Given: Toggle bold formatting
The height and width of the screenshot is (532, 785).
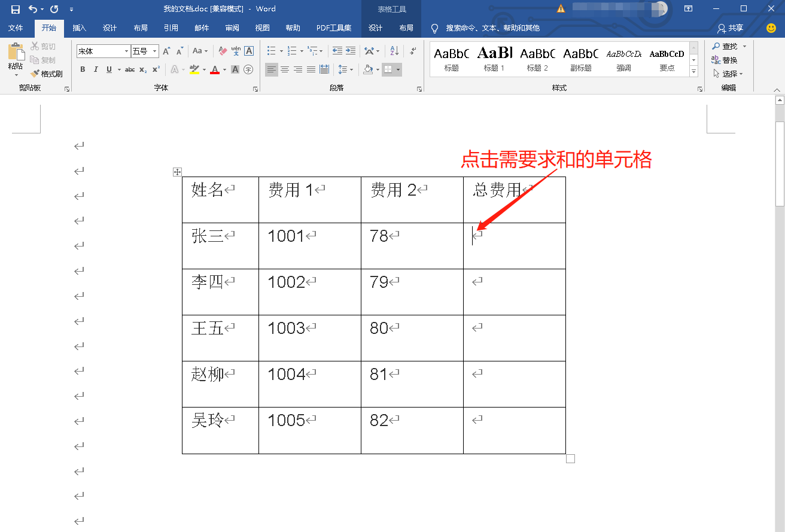Looking at the screenshot, I should [x=83, y=69].
